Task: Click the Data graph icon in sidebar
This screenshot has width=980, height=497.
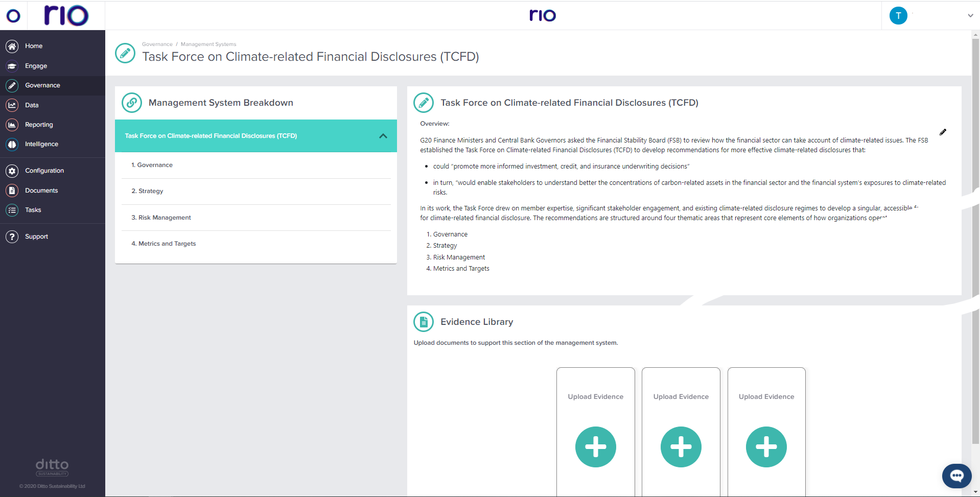Action: 11,105
